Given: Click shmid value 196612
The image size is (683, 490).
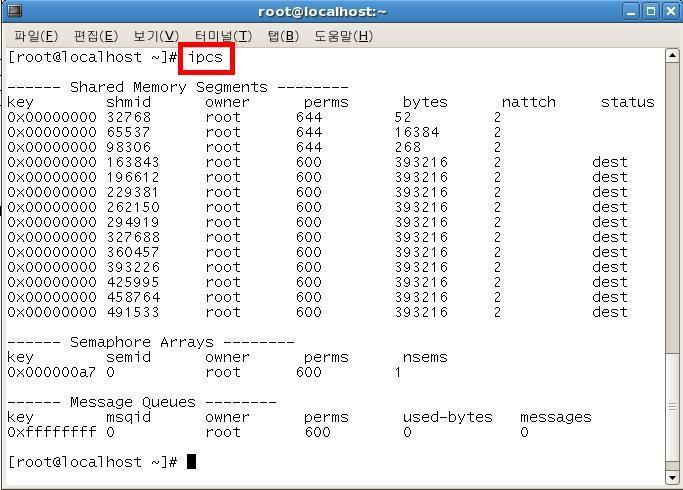Looking at the screenshot, I should (x=133, y=177).
